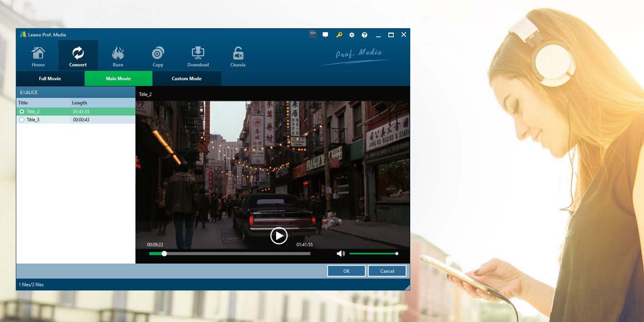Select the Main Movie tab

point(118,79)
